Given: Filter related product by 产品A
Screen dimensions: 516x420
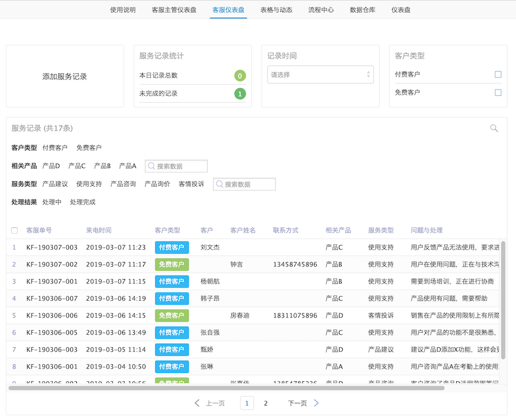Looking at the screenshot, I should coord(128,166).
